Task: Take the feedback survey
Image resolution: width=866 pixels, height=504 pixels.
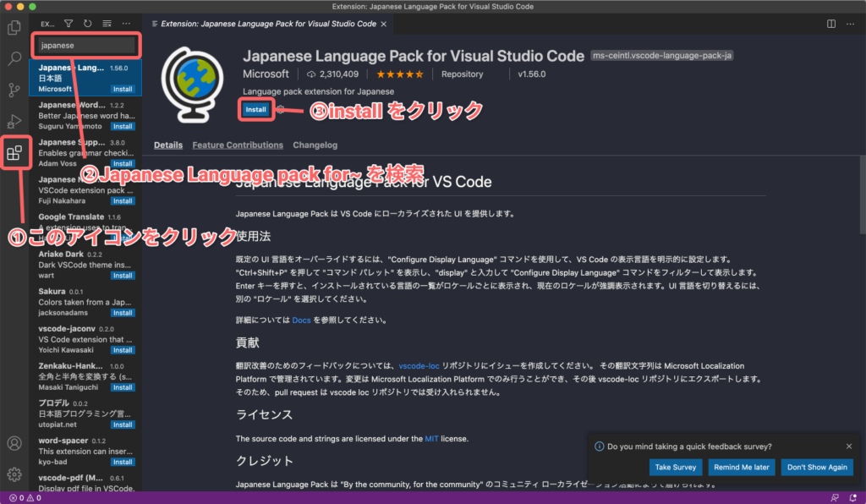Action: pos(676,467)
